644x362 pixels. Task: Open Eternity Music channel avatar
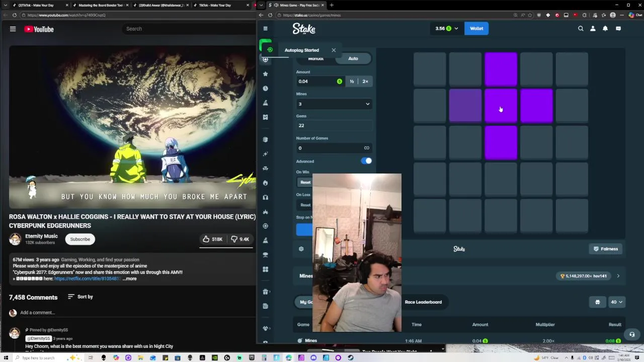tap(15, 239)
